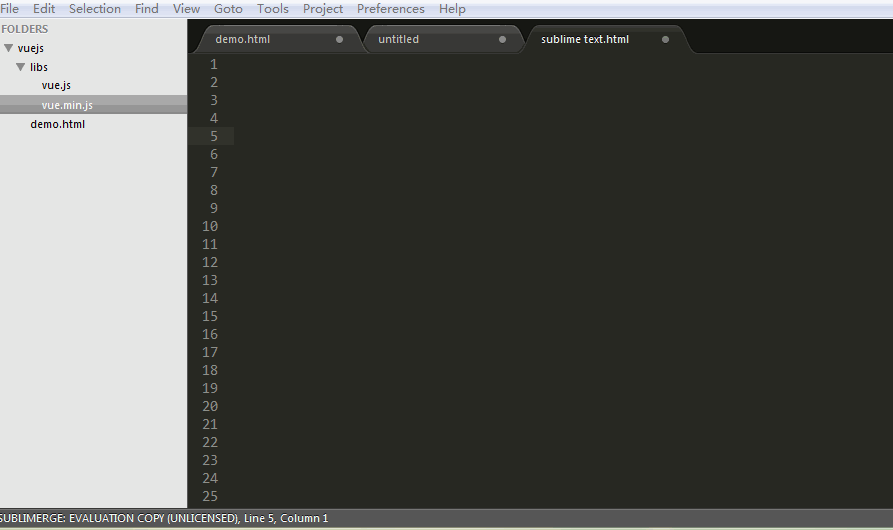The height and width of the screenshot is (530, 893).
Task: Open the Help menu
Action: (452, 9)
